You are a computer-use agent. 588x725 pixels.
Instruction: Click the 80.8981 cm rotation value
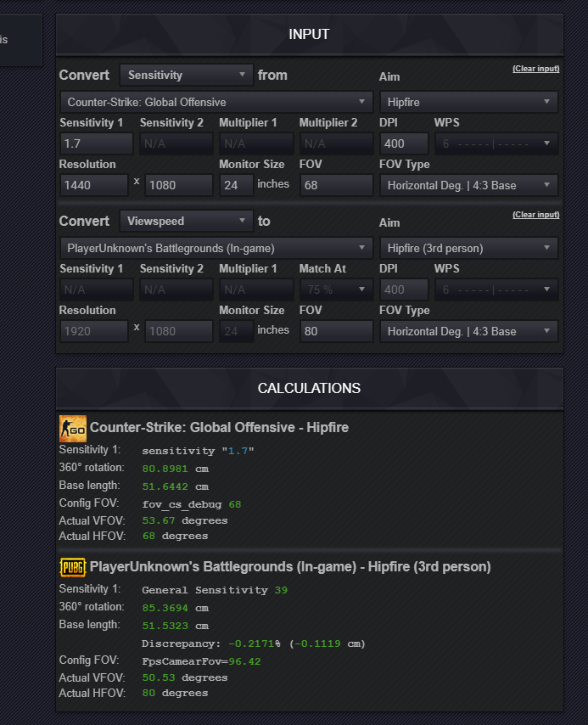175,469
